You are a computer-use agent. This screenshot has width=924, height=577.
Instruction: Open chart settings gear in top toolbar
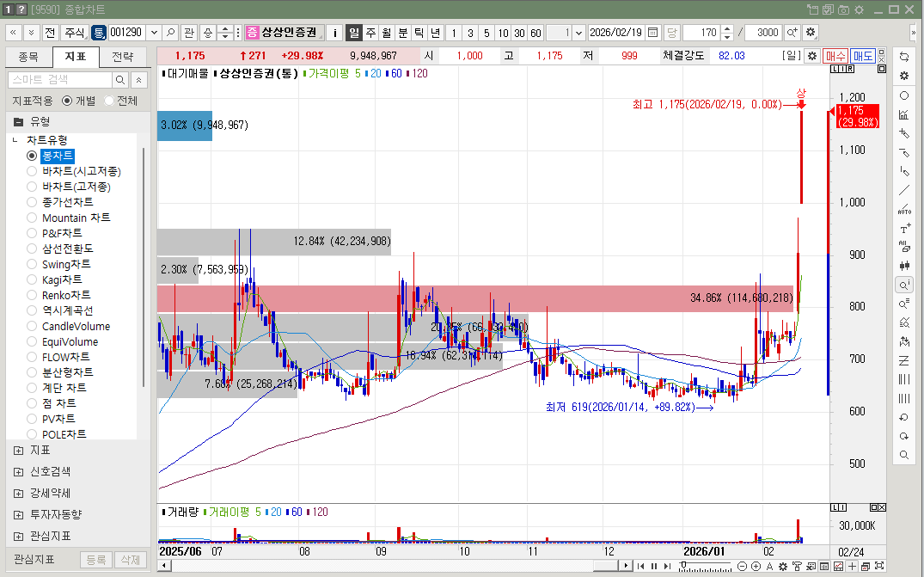point(811,33)
